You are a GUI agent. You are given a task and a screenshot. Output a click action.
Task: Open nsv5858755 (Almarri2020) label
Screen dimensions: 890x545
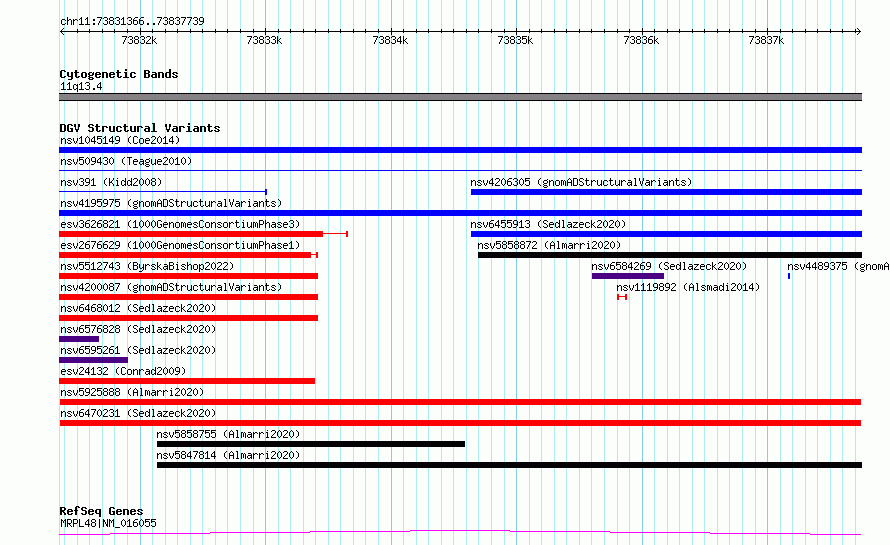(228, 434)
